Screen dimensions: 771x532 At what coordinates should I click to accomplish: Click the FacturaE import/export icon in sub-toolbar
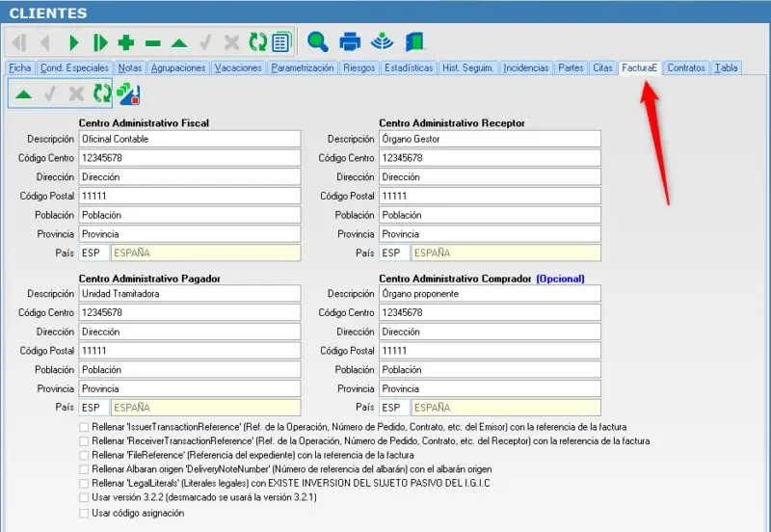point(129,93)
